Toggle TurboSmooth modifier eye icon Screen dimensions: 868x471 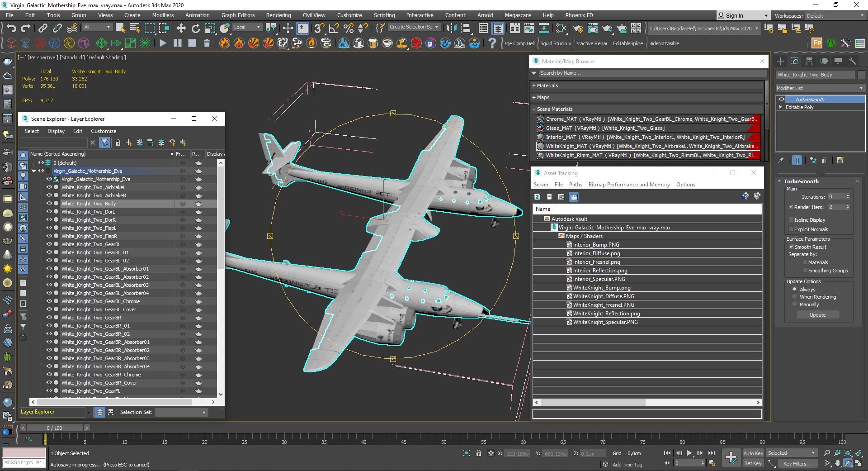[x=782, y=99]
